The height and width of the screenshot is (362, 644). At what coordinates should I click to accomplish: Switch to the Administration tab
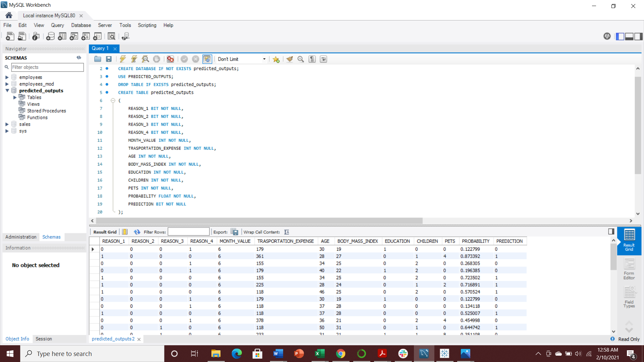[21, 237]
